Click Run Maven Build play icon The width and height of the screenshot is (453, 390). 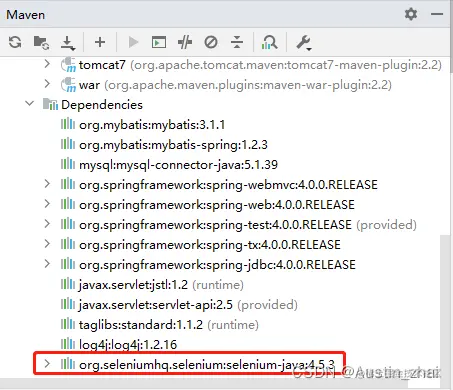pos(133,42)
